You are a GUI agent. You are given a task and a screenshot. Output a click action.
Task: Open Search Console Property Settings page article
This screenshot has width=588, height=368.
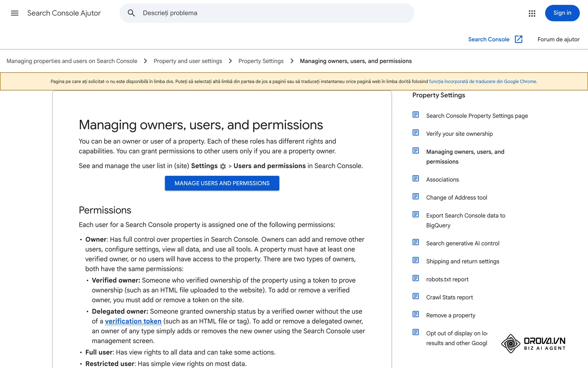477,116
